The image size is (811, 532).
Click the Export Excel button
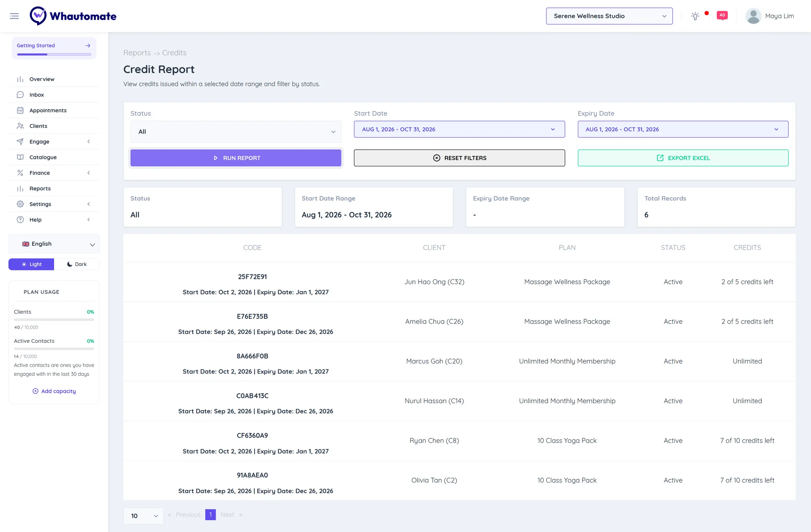click(x=683, y=158)
